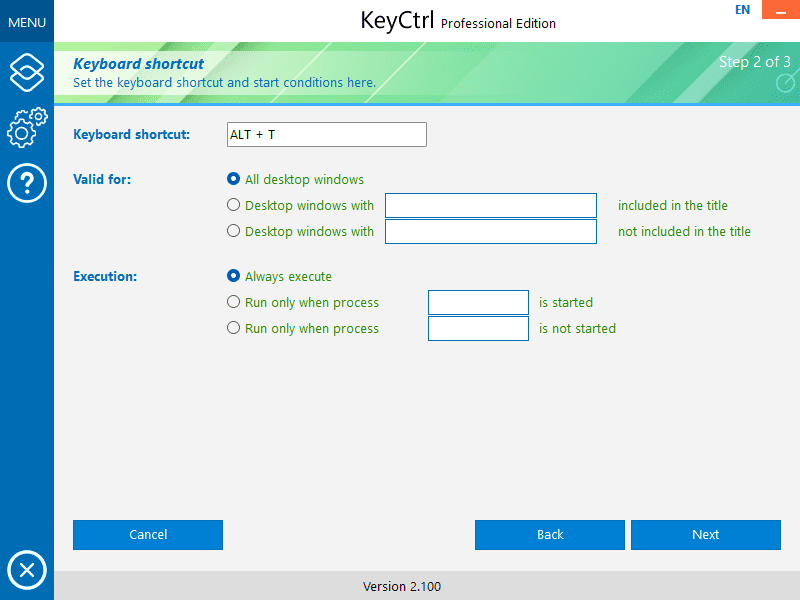
Task: Minimize the KeyCtrl window
Action: click(781, 10)
